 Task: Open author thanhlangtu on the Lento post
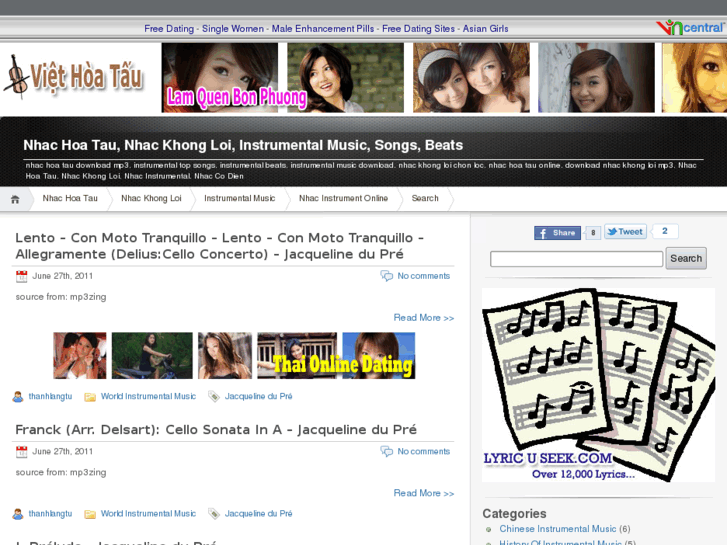(x=51, y=397)
